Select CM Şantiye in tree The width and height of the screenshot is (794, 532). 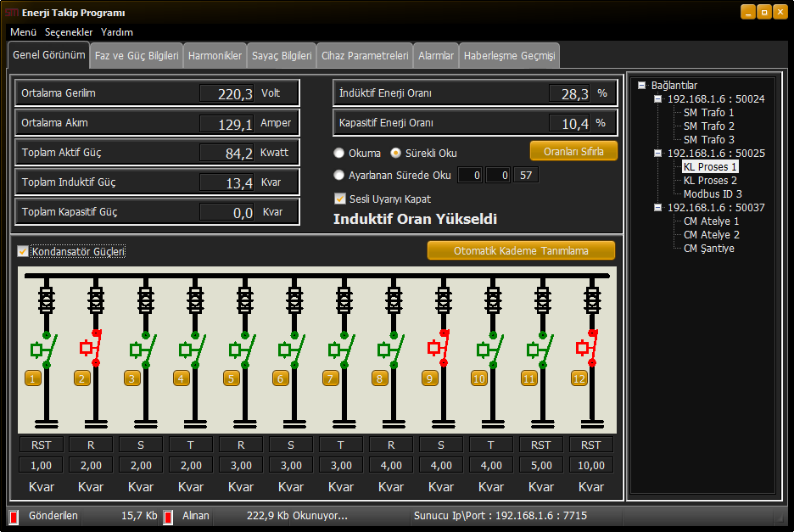(x=709, y=249)
